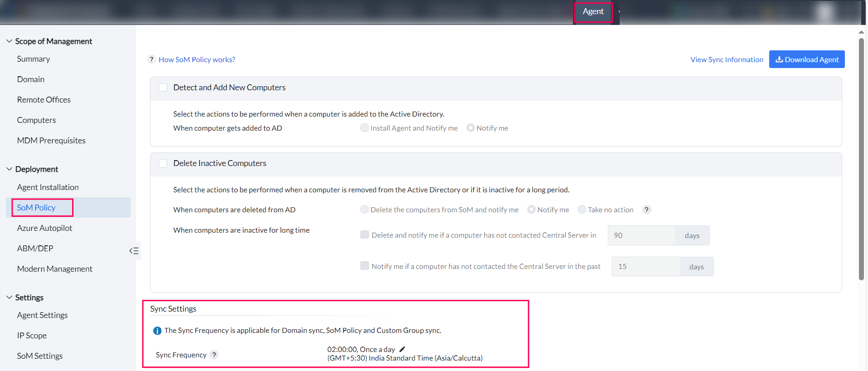Collapse the Settings section in sidebar
The image size is (868, 371).
[9, 298]
